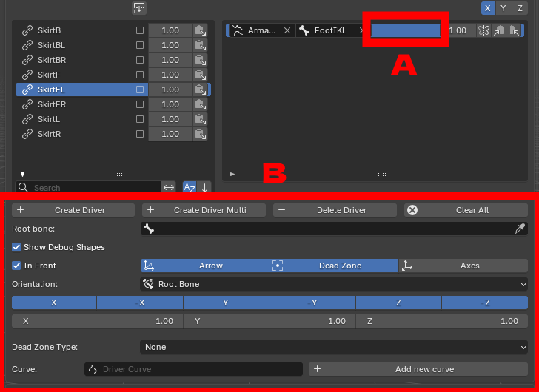Collapse the bone list filter triangle
Viewport: 539px width, 392px height.
point(22,175)
